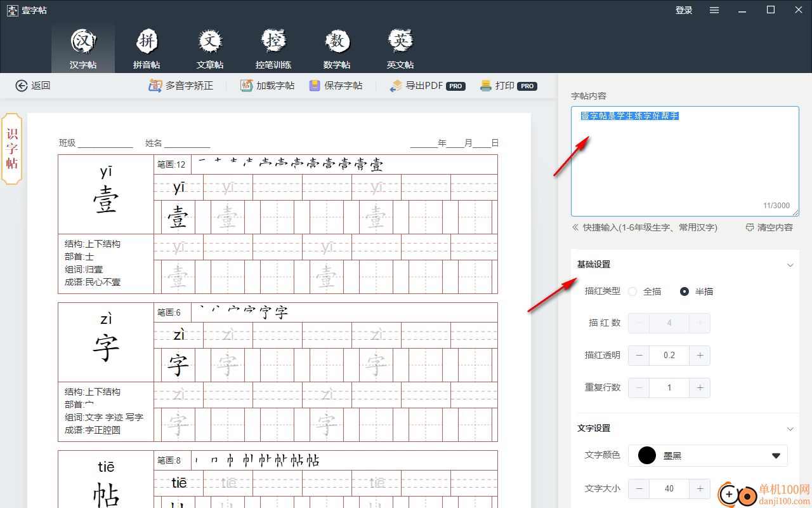Click the 笔画:12 text

171,164
